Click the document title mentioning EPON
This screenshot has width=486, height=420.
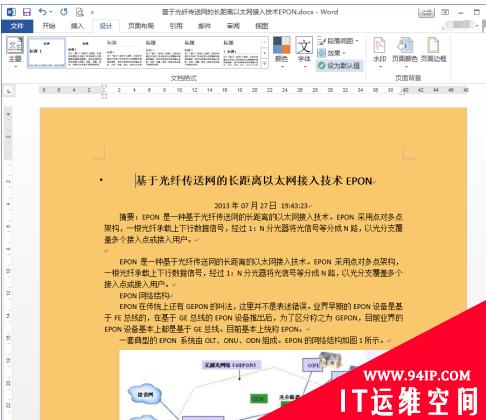coord(254,181)
